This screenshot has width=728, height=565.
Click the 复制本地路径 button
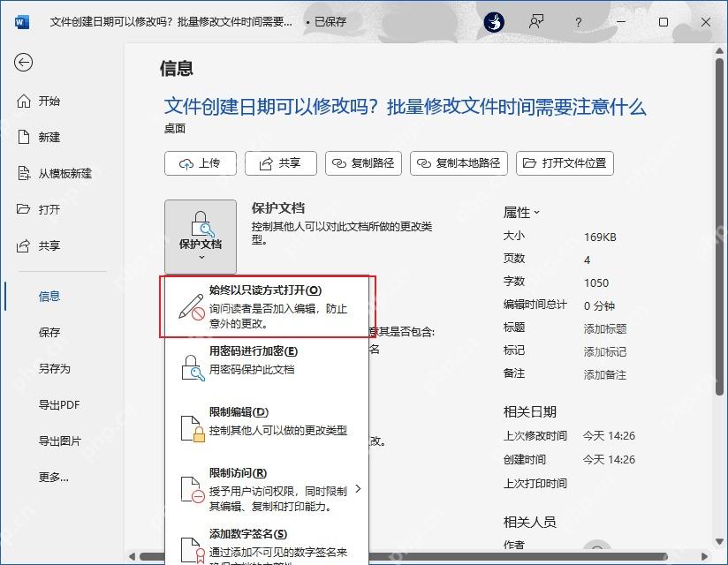click(x=459, y=163)
